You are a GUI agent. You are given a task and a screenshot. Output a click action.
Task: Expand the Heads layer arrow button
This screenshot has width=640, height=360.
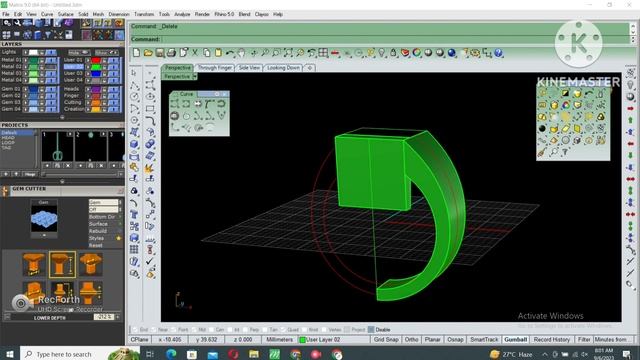point(88,89)
